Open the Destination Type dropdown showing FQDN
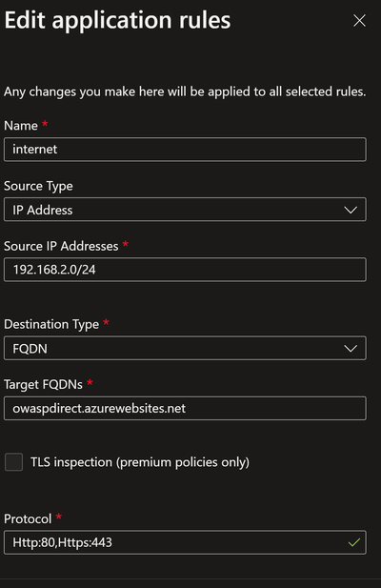381x588 pixels. (x=185, y=348)
